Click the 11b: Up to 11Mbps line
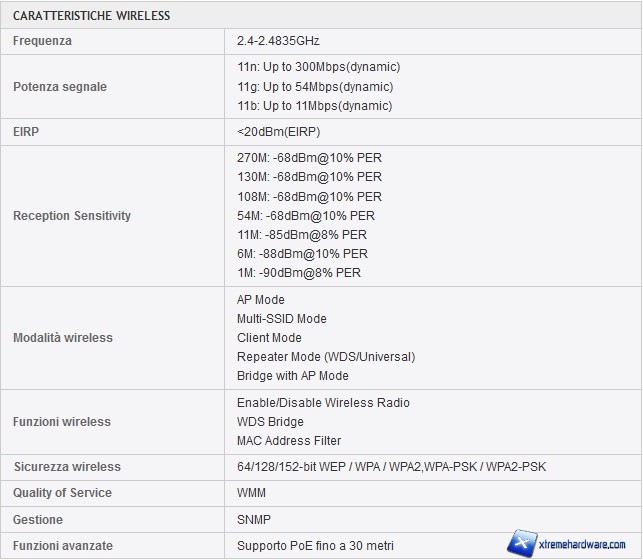Viewport: 643px width, 560px height. coord(314,106)
